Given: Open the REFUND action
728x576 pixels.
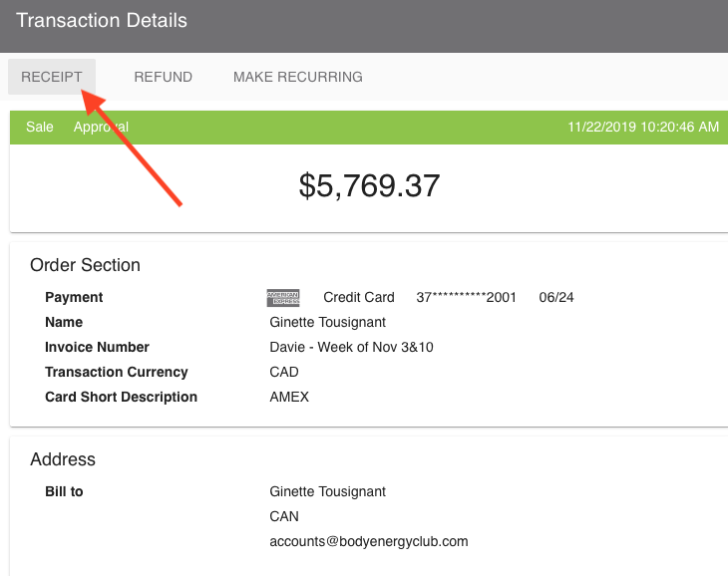Looking at the screenshot, I should pyautogui.click(x=163, y=77).
